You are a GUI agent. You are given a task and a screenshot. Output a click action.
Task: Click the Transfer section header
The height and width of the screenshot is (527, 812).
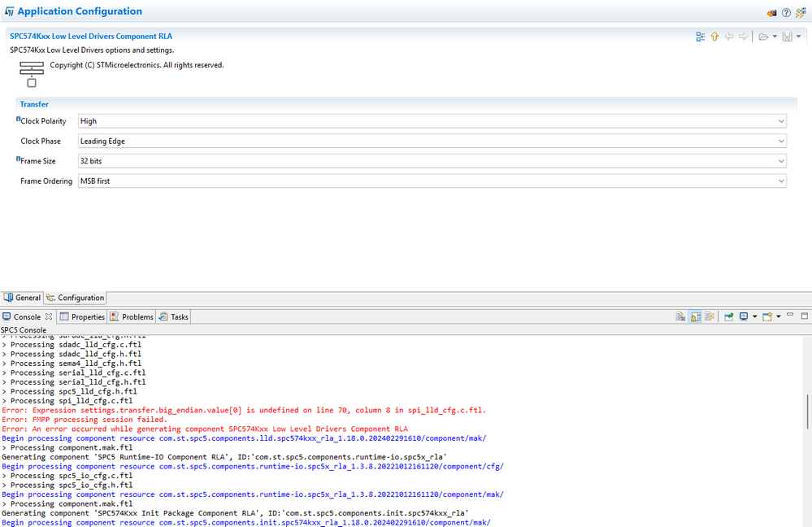34,104
